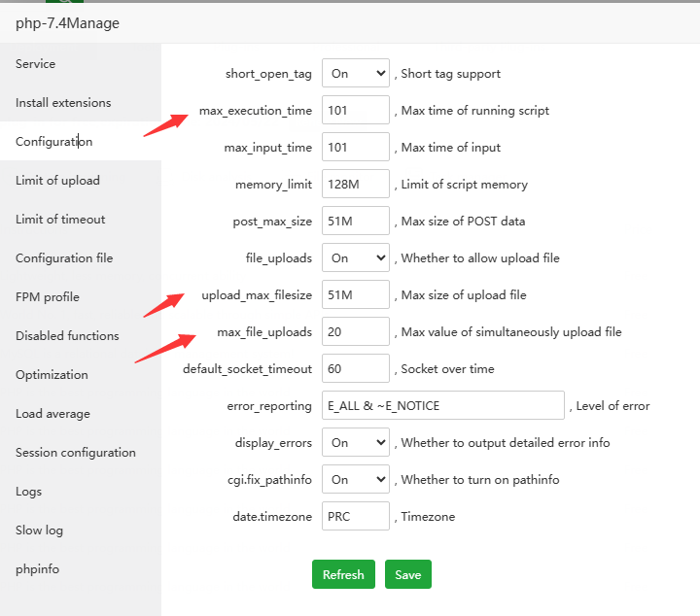Switch to FPM profile
The height and width of the screenshot is (616, 700).
48,297
